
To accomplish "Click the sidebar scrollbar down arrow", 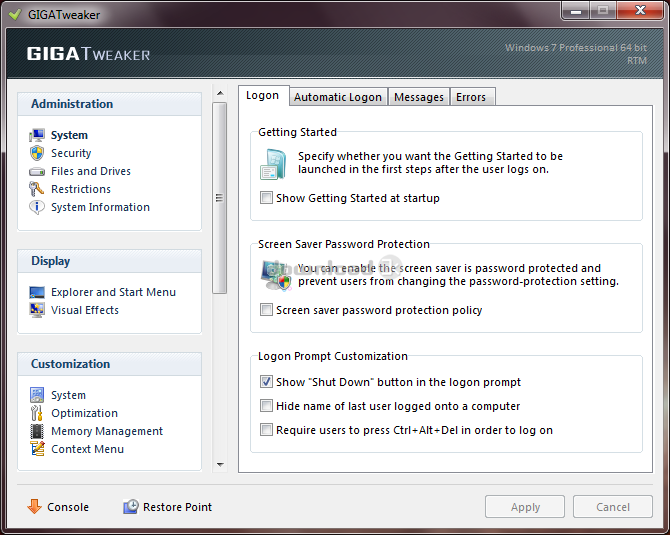I will click(x=220, y=464).
